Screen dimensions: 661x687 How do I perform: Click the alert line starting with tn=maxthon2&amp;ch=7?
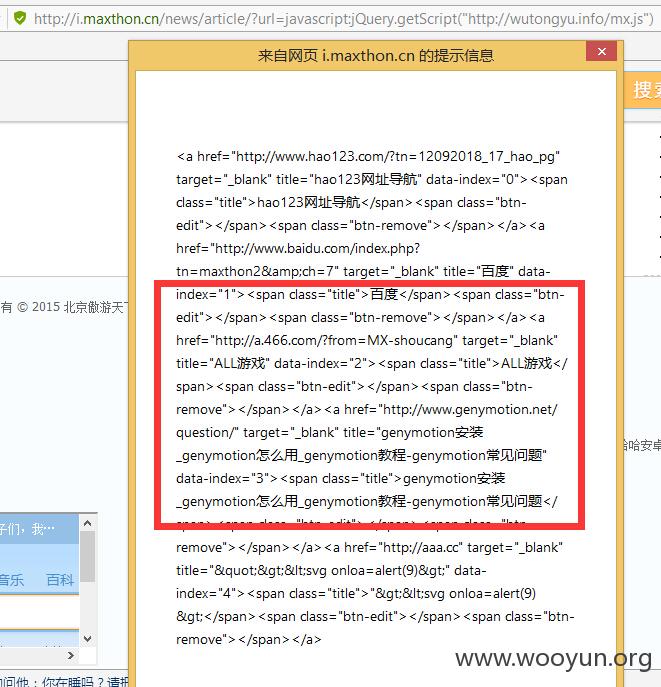(363, 271)
